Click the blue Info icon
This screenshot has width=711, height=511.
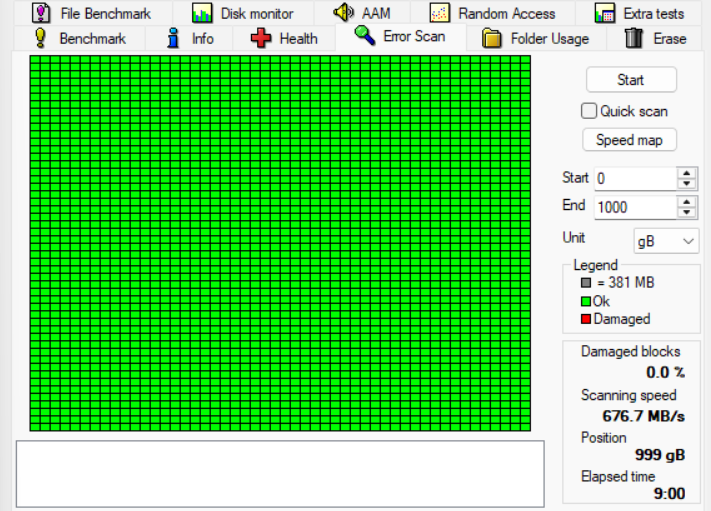coord(173,38)
